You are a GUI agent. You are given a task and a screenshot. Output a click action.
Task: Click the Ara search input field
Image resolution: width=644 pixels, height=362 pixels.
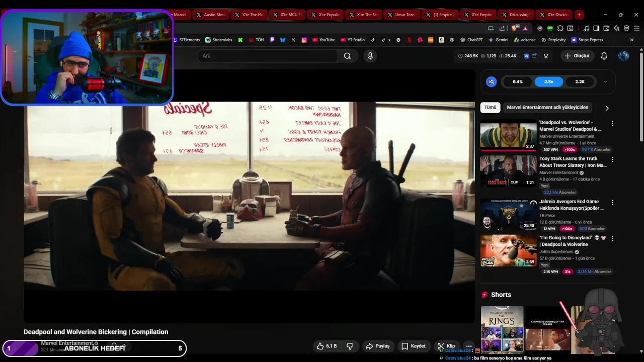point(267,56)
